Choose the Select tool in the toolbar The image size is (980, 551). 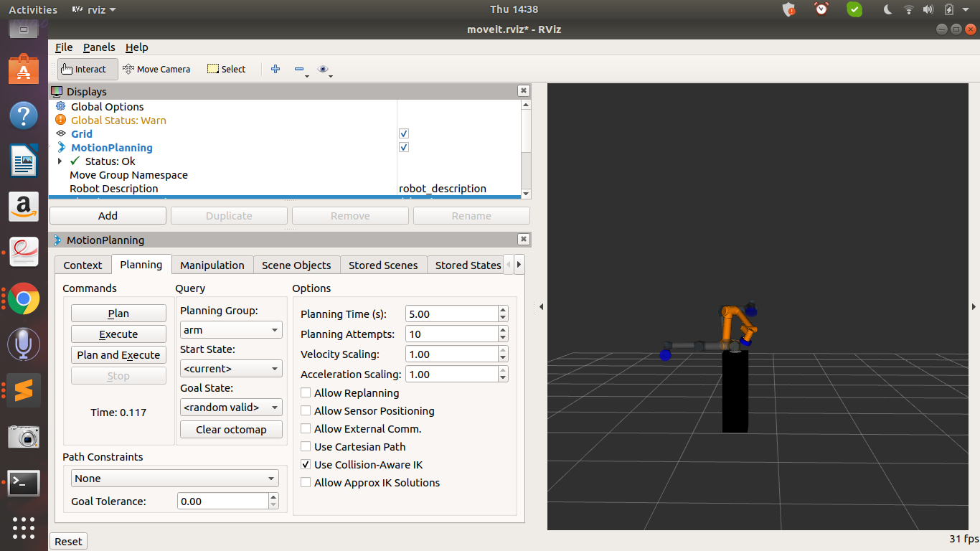point(226,69)
